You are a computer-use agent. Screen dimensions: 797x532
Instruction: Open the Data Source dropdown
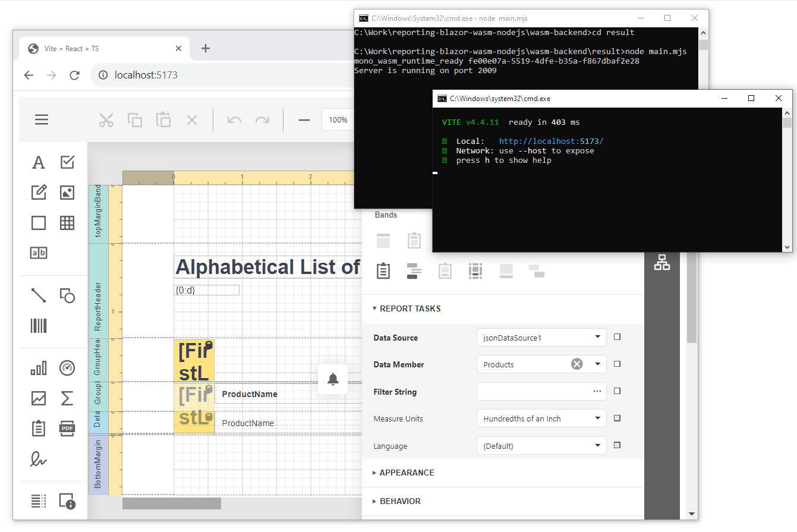[597, 338]
